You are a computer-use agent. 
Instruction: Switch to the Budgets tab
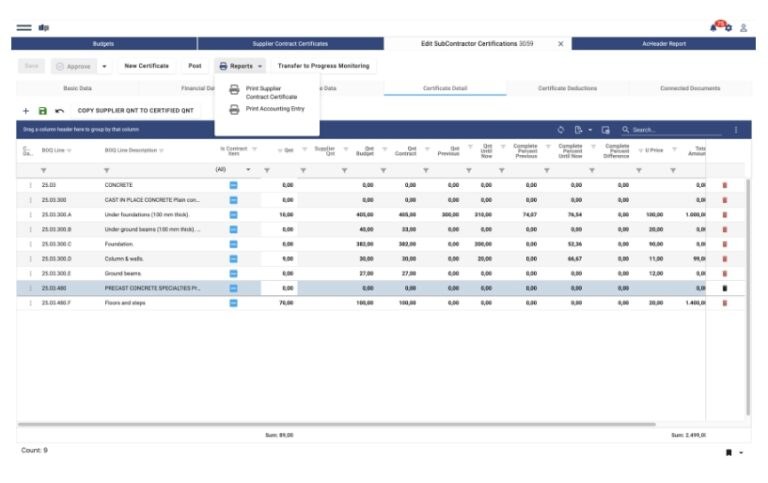pyautogui.click(x=104, y=44)
